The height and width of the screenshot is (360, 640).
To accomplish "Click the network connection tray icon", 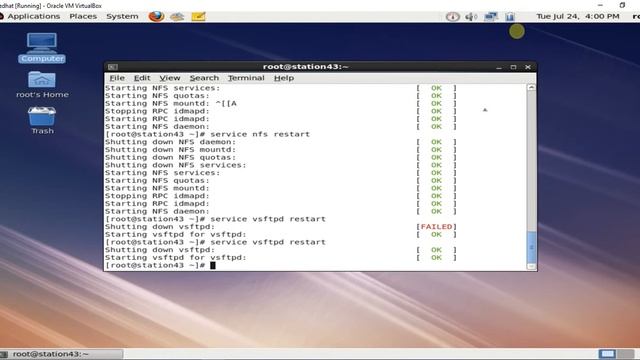I will point(491,17).
